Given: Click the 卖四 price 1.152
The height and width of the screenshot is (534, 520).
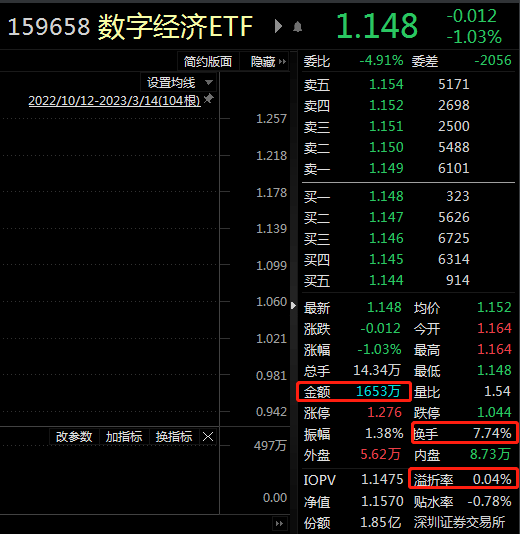Looking at the screenshot, I should tap(387, 105).
